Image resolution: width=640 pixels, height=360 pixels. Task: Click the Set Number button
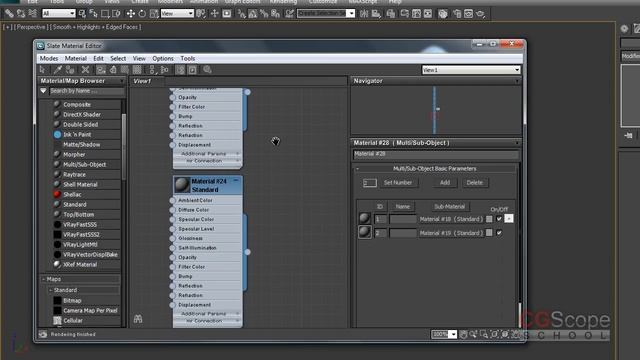398,182
